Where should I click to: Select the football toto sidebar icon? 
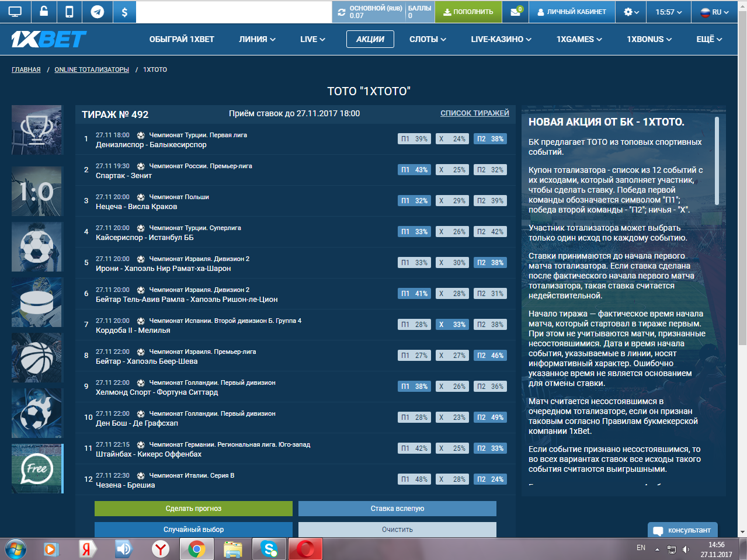pyautogui.click(x=37, y=246)
